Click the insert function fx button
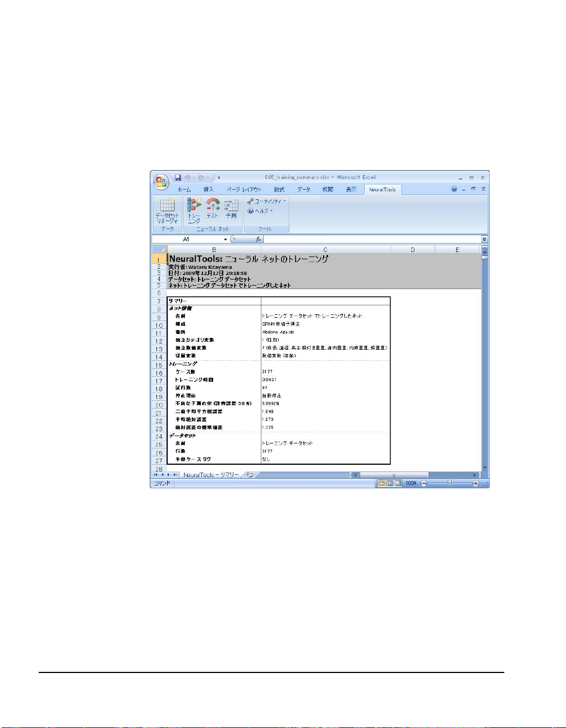 pyautogui.click(x=258, y=239)
